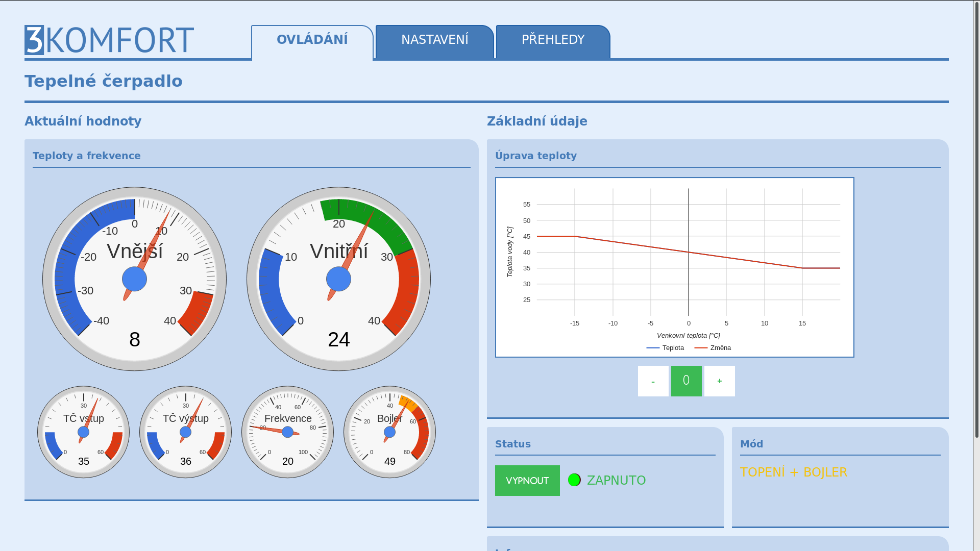This screenshot has width=980, height=551.
Task: Click the Frekvence gauge
Action: pos(288,432)
